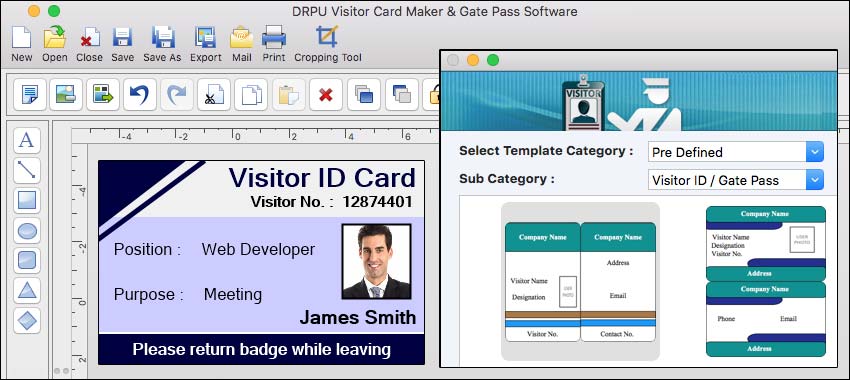Copy the selected object
This screenshot has width=850, height=380.
click(x=251, y=95)
